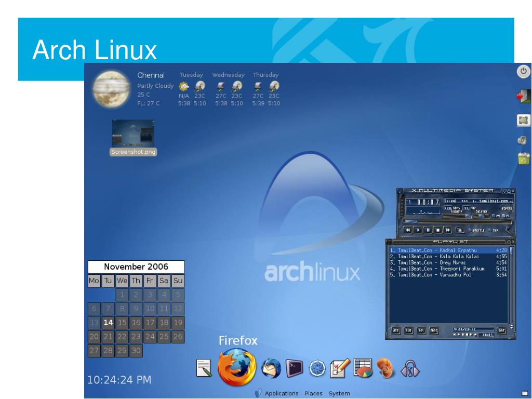The image size is (532, 399).
Task: Click the speaker volume icon on the right
Action: (523, 140)
